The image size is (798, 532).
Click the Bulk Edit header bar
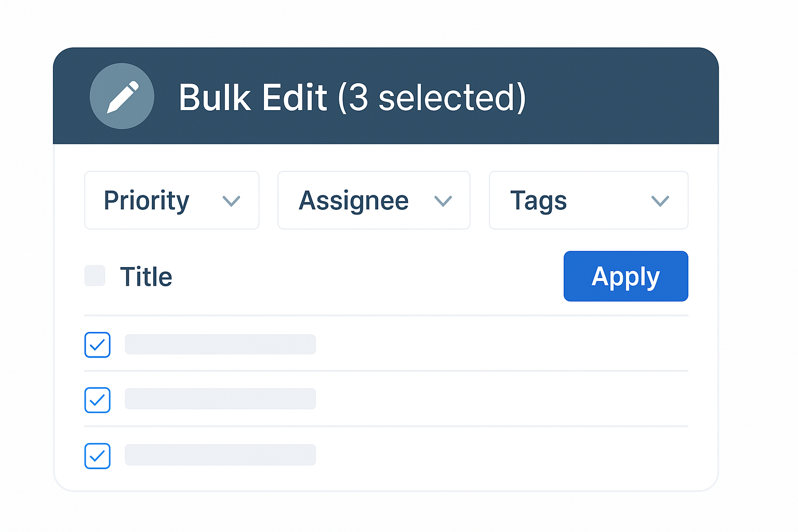[x=385, y=96]
